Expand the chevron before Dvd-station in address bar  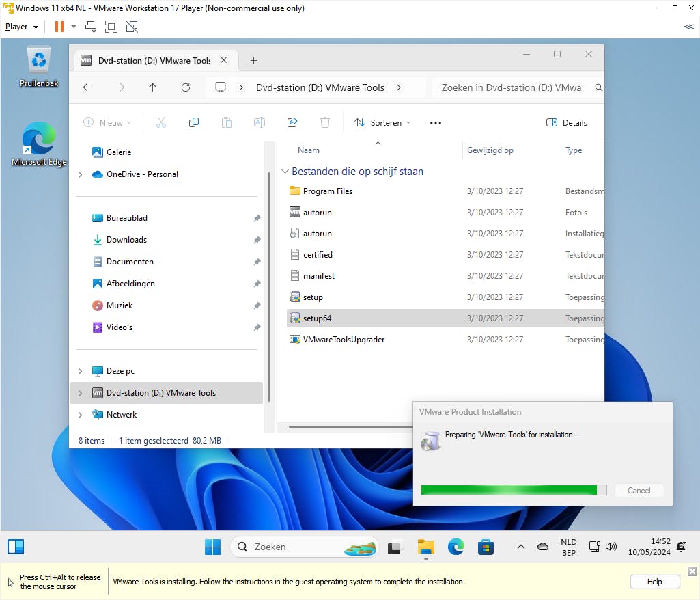click(241, 87)
